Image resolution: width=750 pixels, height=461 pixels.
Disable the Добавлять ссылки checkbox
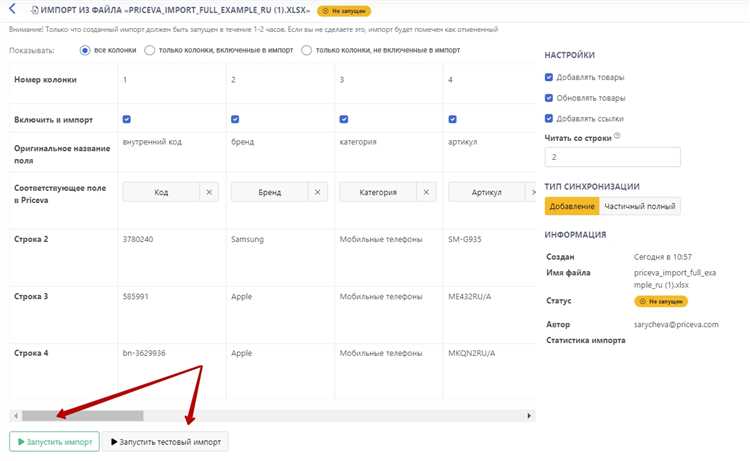coord(549,118)
